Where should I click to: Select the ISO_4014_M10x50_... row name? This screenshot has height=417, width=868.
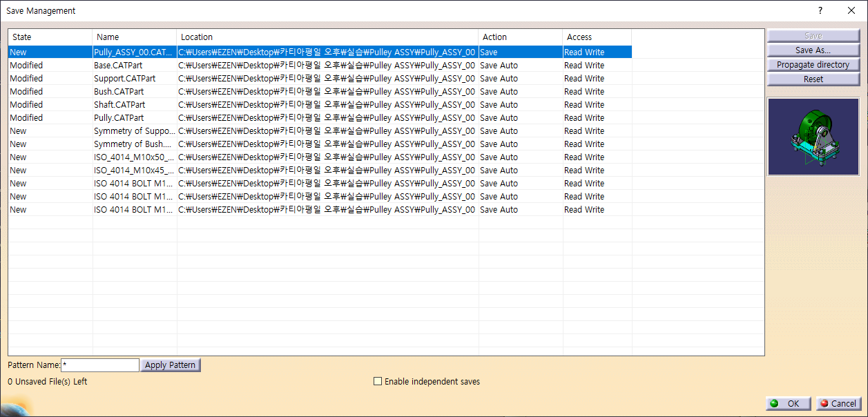click(x=134, y=157)
